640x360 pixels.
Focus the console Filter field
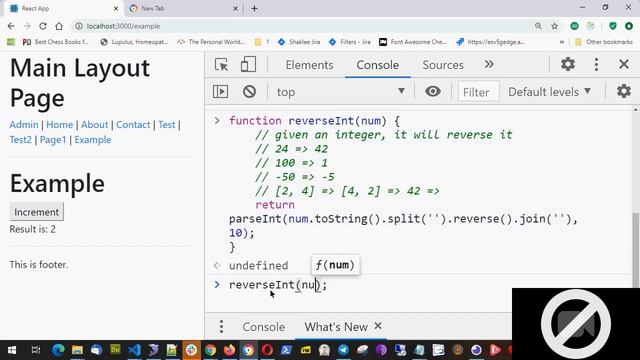[478, 92]
